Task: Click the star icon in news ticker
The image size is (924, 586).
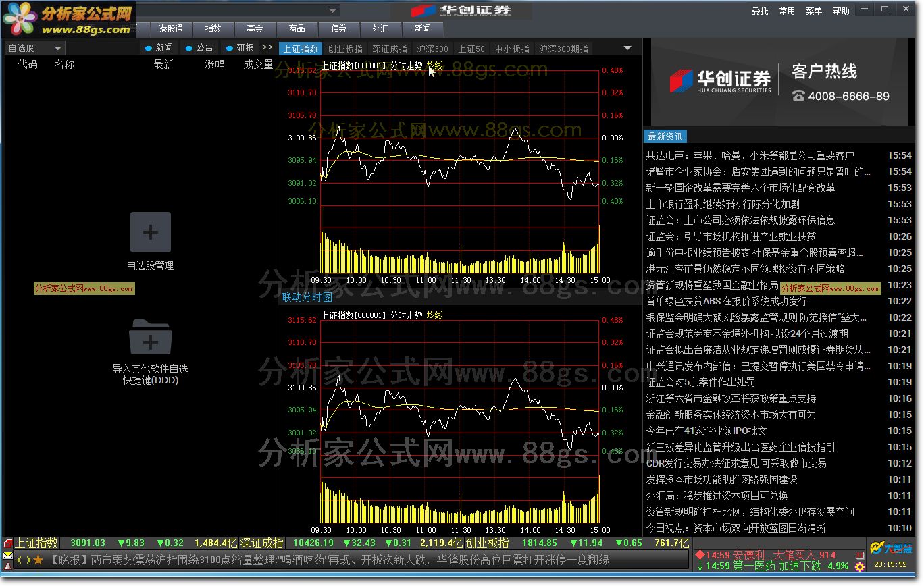Action: [38, 560]
